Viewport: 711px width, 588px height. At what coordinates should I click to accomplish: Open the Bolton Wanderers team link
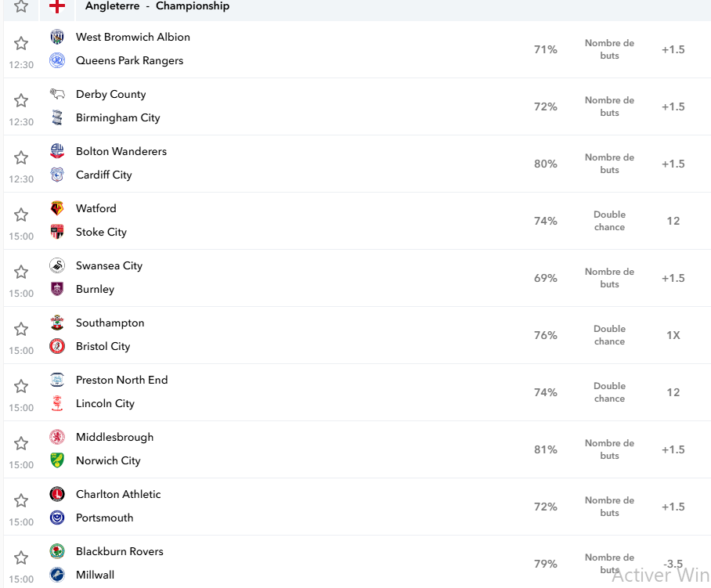(x=121, y=151)
